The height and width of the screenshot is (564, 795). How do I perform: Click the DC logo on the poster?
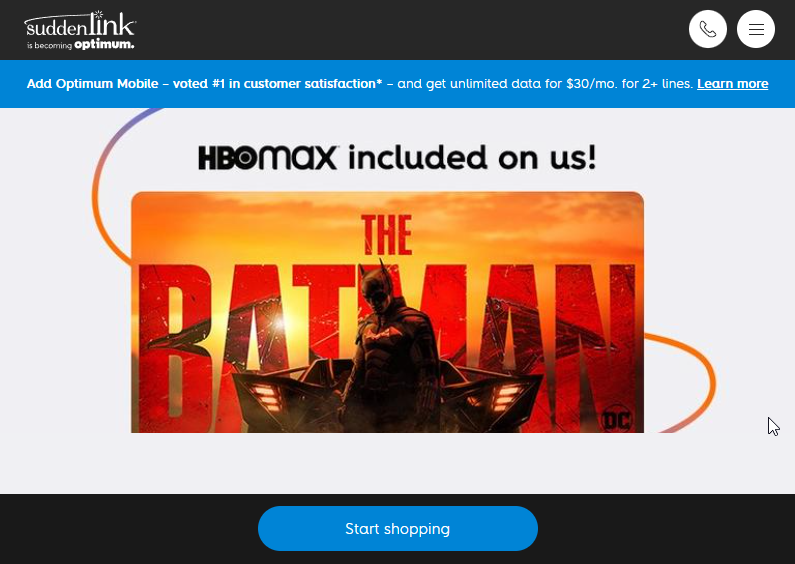coord(616,419)
